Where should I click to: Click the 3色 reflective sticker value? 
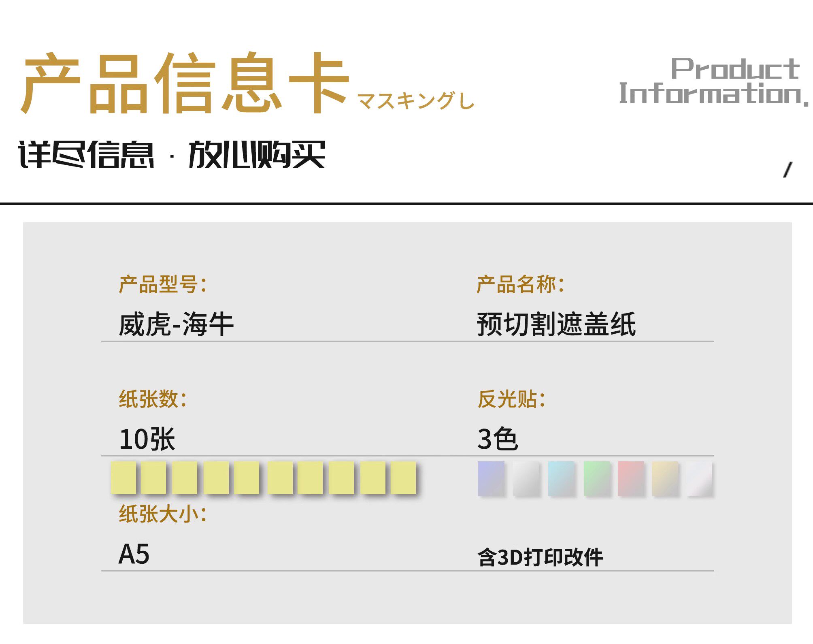click(497, 439)
